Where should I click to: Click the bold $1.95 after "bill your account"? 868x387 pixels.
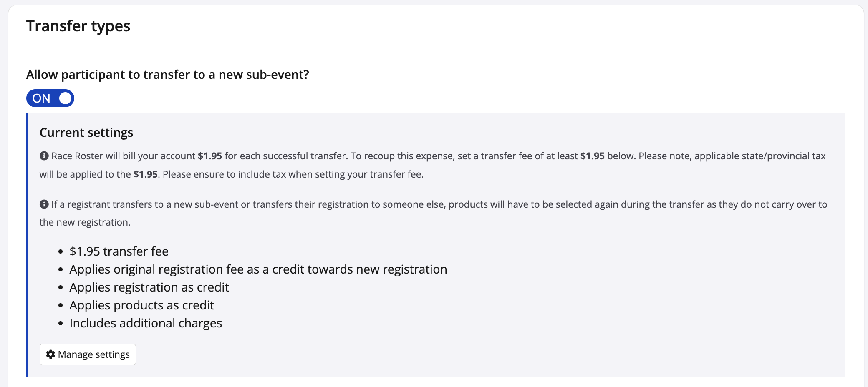tap(209, 156)
